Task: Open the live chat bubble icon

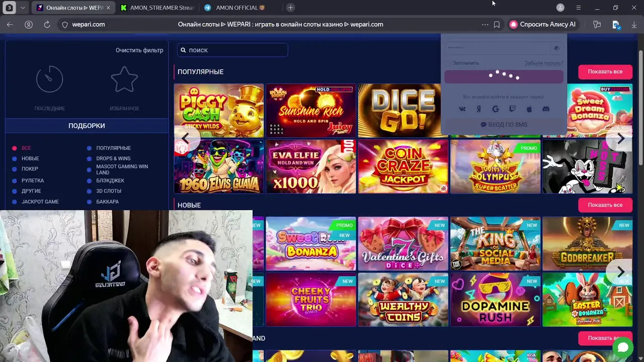Action: pyautogui.click(x=623, y=347)
